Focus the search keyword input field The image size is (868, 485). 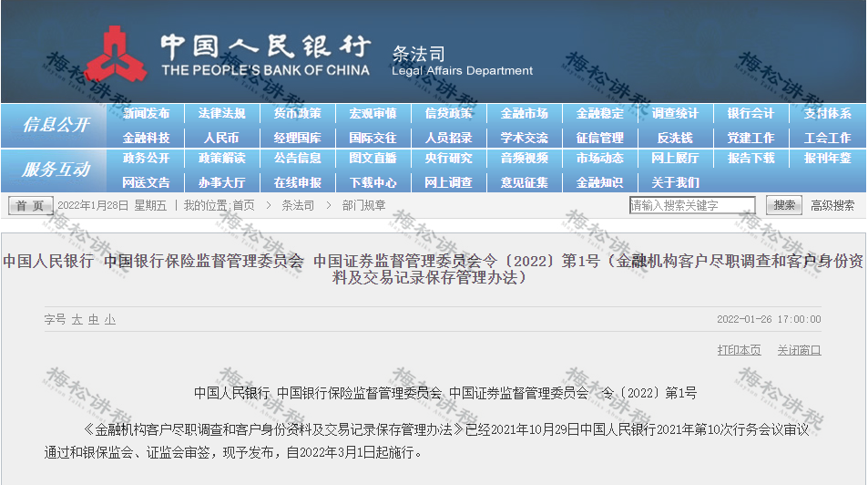[692, 206]
